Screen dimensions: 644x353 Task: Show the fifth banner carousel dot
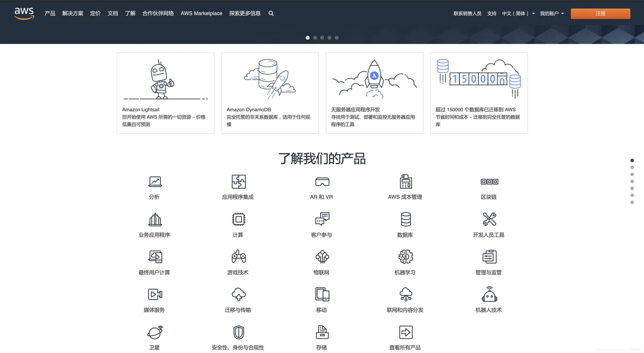[337, 38]
